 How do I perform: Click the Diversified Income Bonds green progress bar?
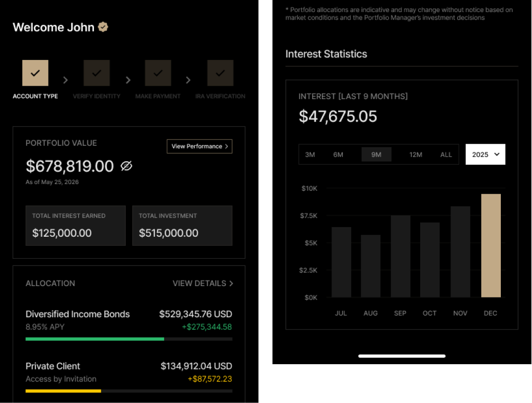pyautogui.click(x=95, y=339)
